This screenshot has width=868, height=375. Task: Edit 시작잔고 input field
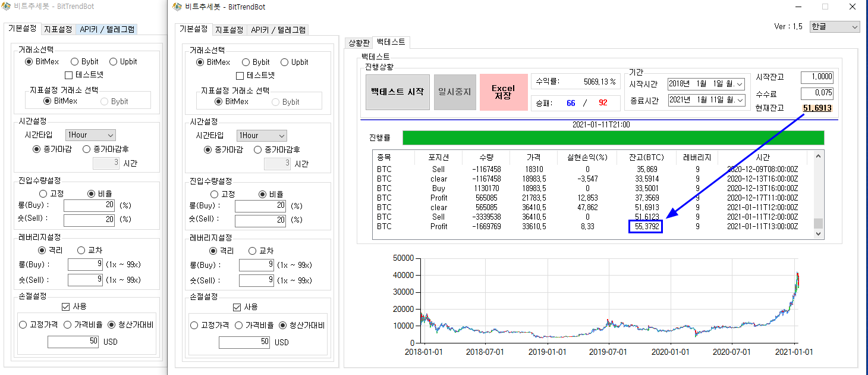(817, 77)
